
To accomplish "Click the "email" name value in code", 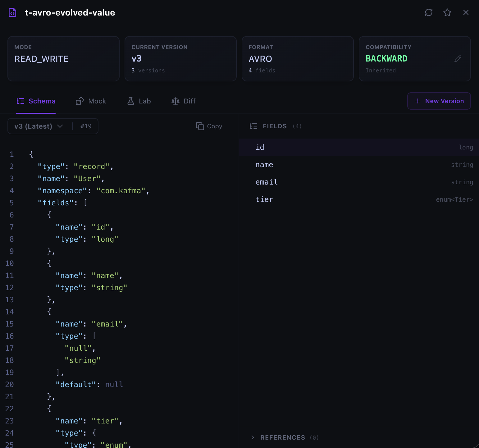I will 107,324.
